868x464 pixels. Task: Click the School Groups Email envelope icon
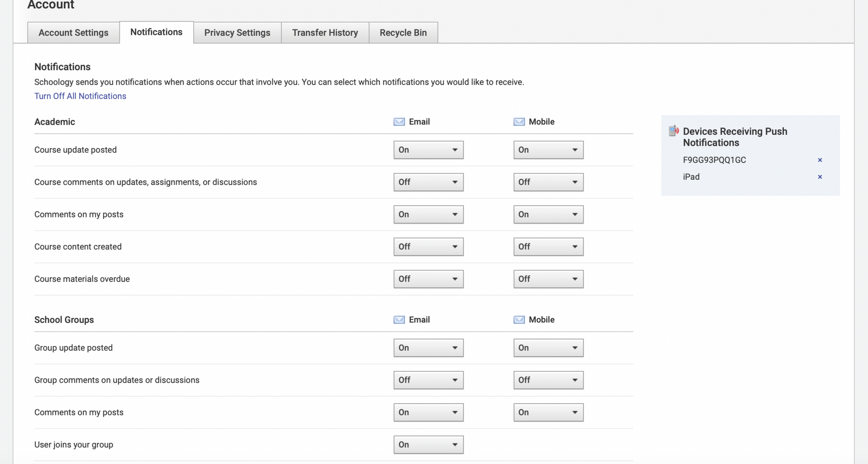tap(399, 320)
